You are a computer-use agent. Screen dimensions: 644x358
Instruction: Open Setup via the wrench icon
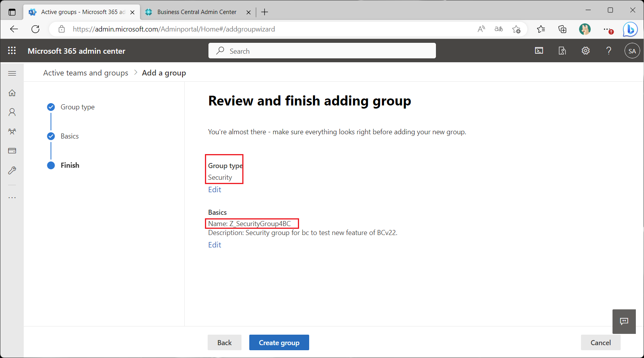click(x=12, y=170)
